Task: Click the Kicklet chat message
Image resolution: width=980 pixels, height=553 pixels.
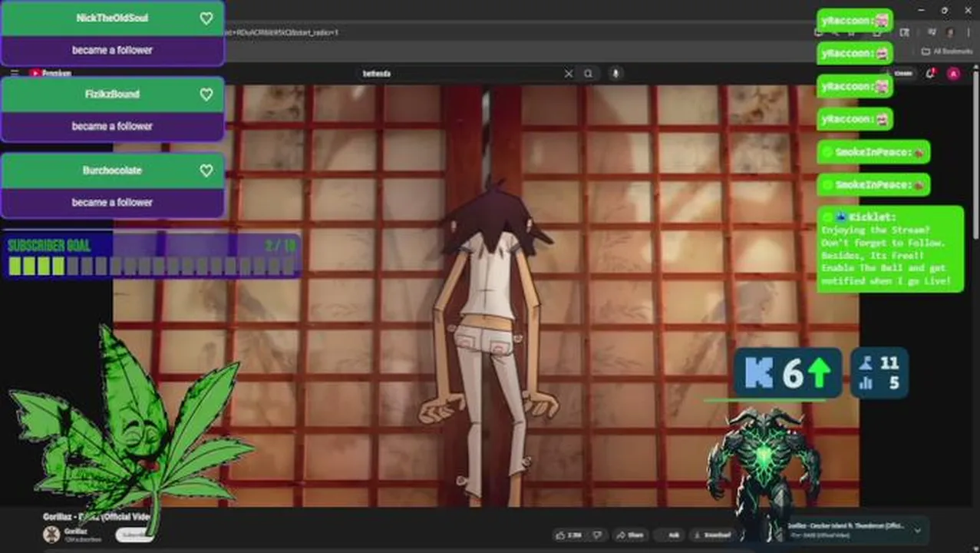Action: tap(890, 249)
